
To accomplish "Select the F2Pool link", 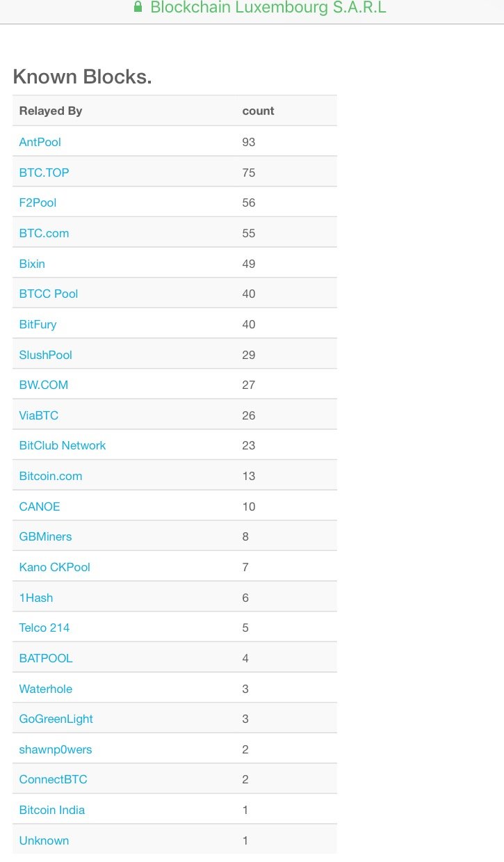I will pos(38,202).
